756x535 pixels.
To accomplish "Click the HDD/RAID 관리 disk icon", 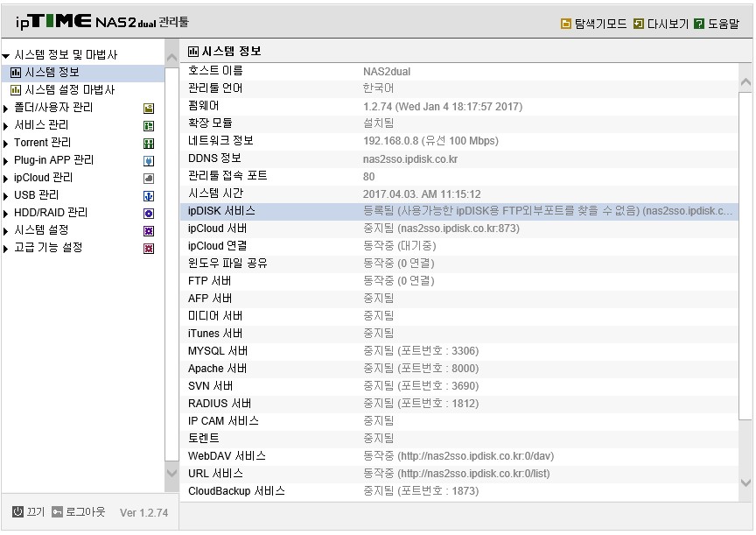I will (149, 214).
